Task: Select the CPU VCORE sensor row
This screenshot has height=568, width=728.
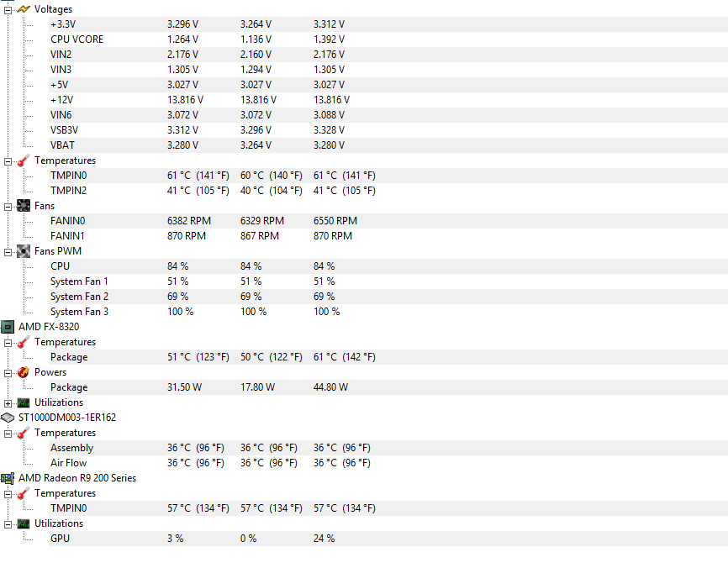Action: [76, 39]
